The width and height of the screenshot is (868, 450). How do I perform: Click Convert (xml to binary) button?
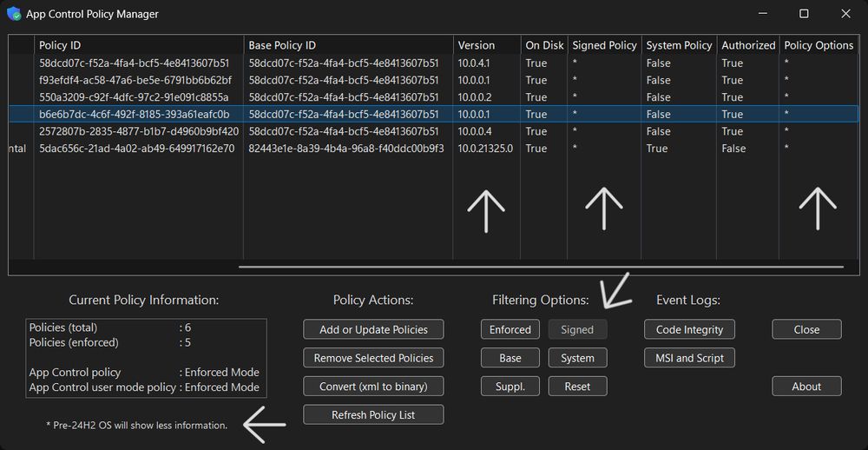[x=373, y=387]
